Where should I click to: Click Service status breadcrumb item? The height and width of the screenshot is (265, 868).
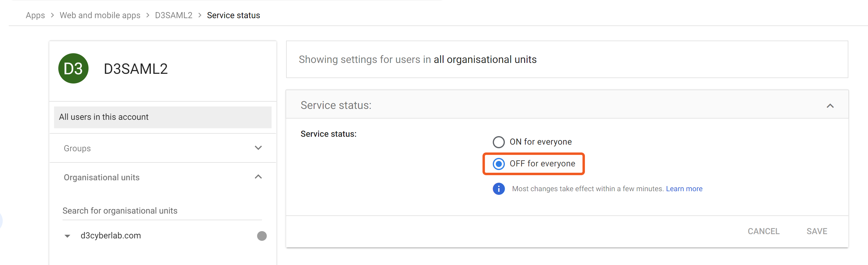(x=233, y=15)
